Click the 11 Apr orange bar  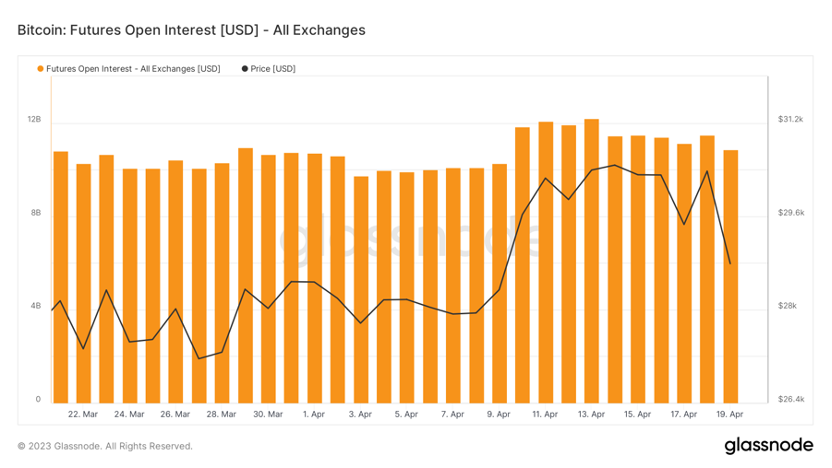(x=546, y=262)
